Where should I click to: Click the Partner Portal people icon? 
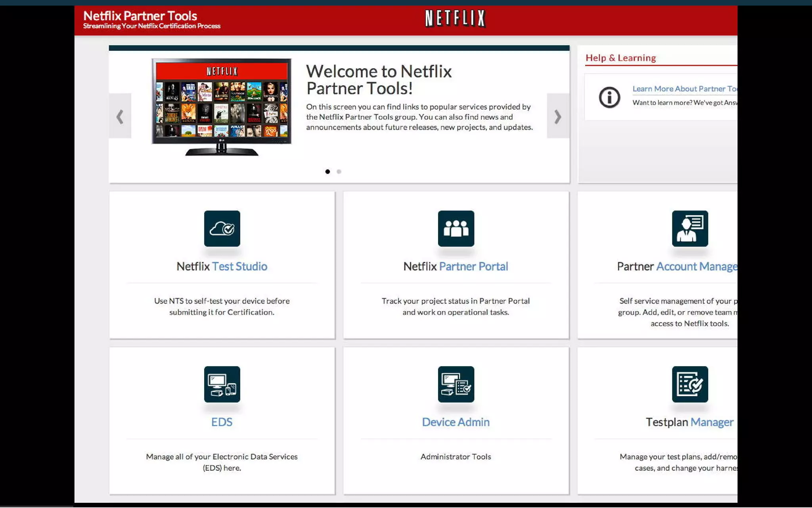tap(456, 229)
